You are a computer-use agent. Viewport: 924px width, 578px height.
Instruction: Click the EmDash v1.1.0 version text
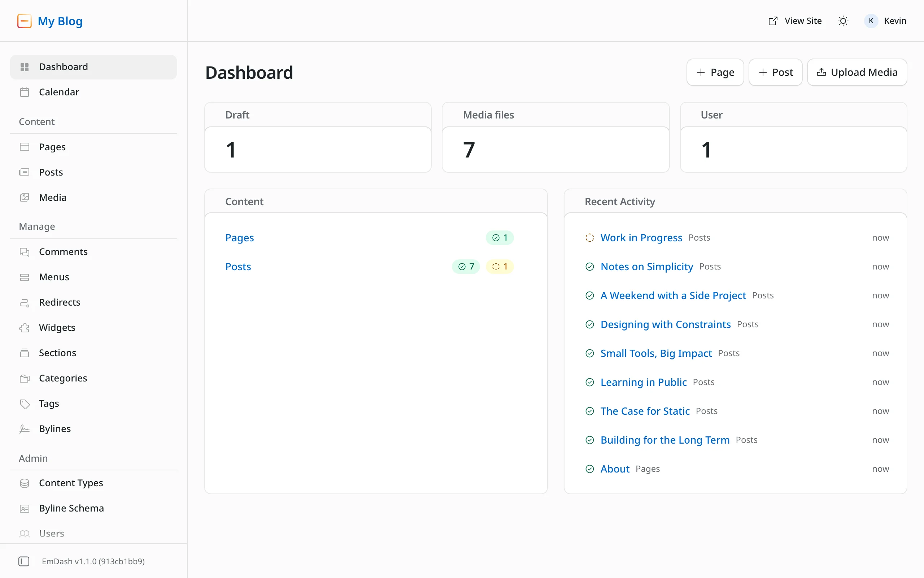click(x=93, y=561)
